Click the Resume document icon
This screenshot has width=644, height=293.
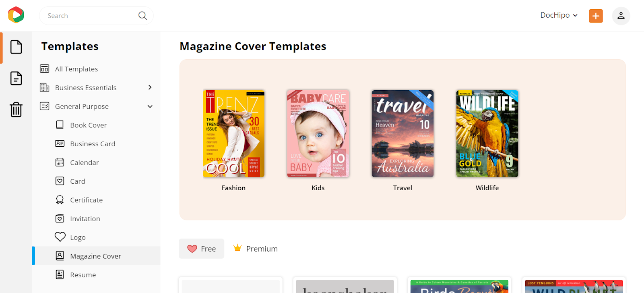click(x=60, y=274)
